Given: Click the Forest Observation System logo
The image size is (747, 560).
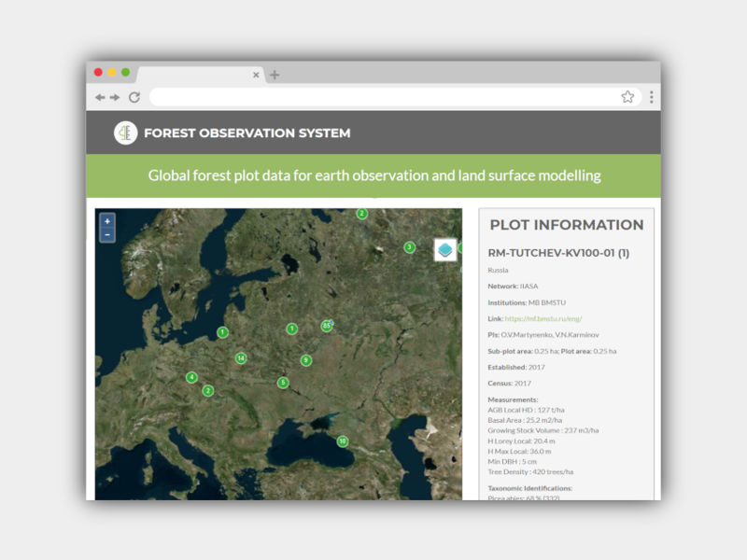Looking at the screenshot, I should pos(126,133).
